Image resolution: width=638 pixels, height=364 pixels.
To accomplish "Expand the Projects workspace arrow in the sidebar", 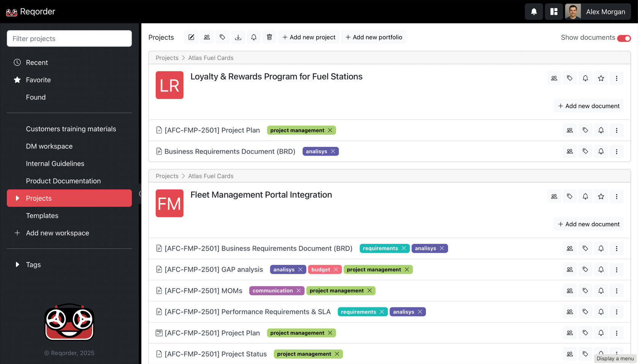I will [17, 198].
